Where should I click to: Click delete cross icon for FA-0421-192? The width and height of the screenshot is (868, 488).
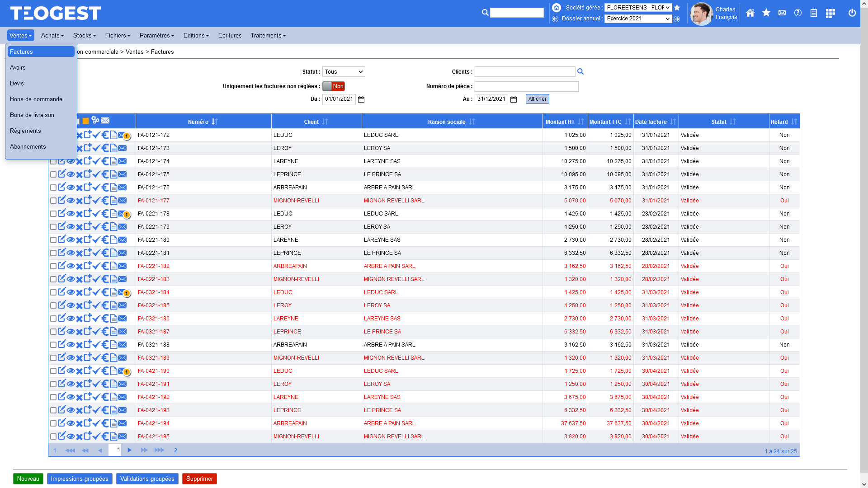79,397
